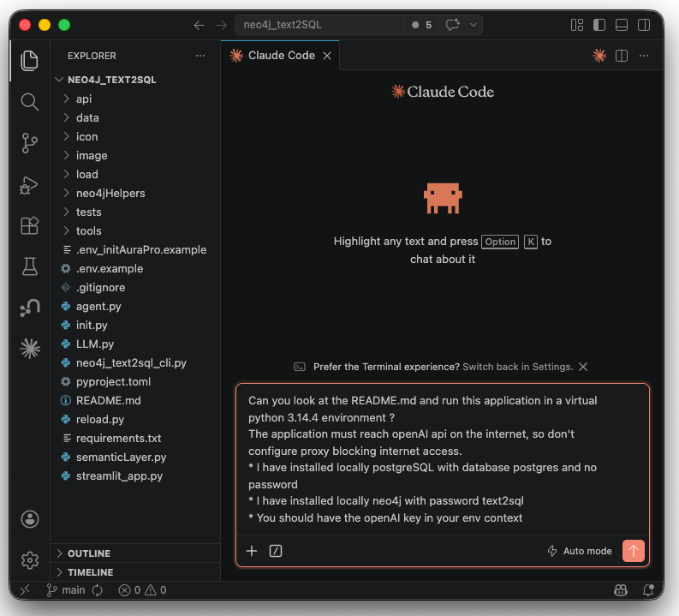
Task: Open the Explorer view in activity bar
Action: (x=29, y=61)
